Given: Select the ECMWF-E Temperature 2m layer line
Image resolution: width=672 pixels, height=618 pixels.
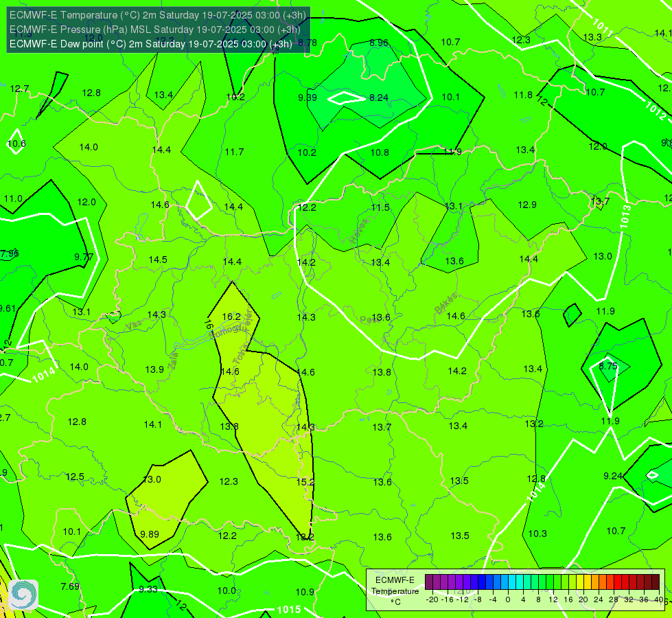Looking at the screenshot, I should tap(158, 15).
